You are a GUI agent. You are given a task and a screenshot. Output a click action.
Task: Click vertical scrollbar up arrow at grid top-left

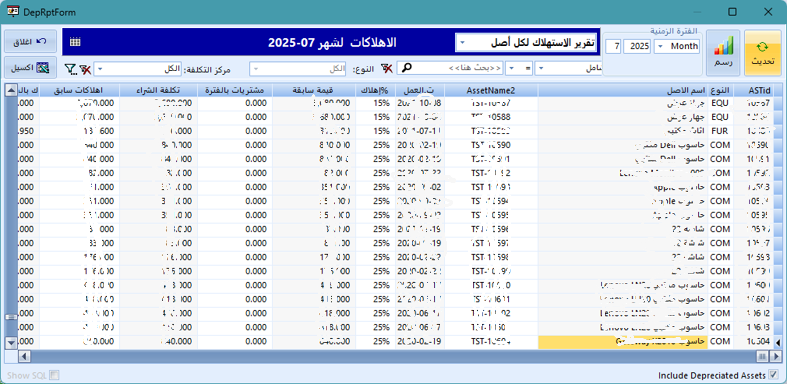click(11, 90)
